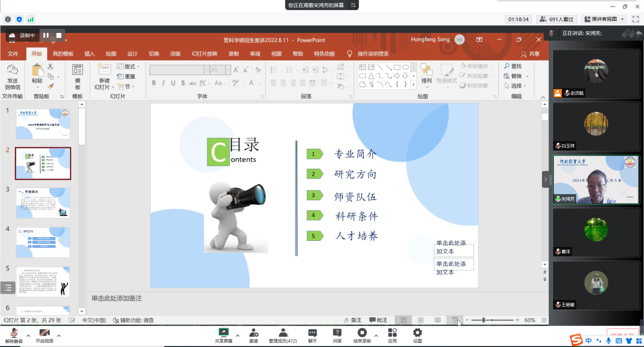Open the 问答 Q&A window
The height and width of the screenshot is (347, 644).
[337, 333]
